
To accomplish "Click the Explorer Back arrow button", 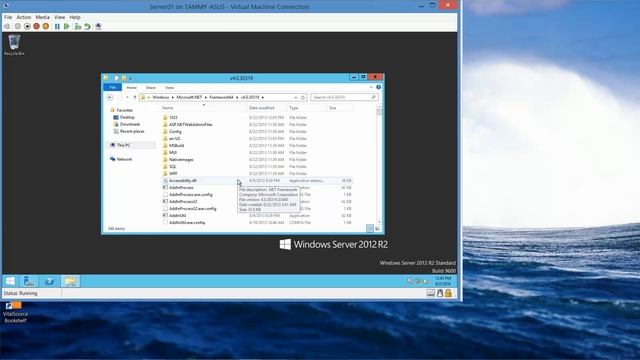I will click(110, 98).
